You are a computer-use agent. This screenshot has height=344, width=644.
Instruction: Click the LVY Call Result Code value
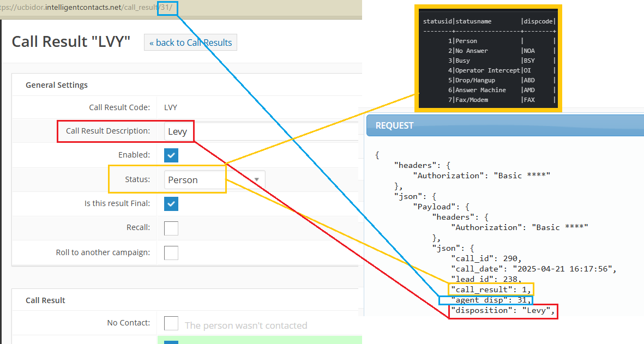tap(171, 107)
